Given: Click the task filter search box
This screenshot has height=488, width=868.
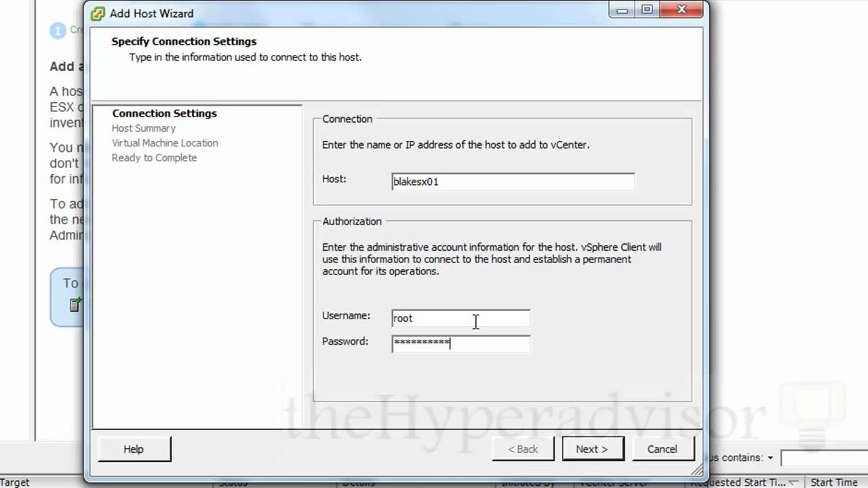Looking at the screenshot, I should point(825,458).
